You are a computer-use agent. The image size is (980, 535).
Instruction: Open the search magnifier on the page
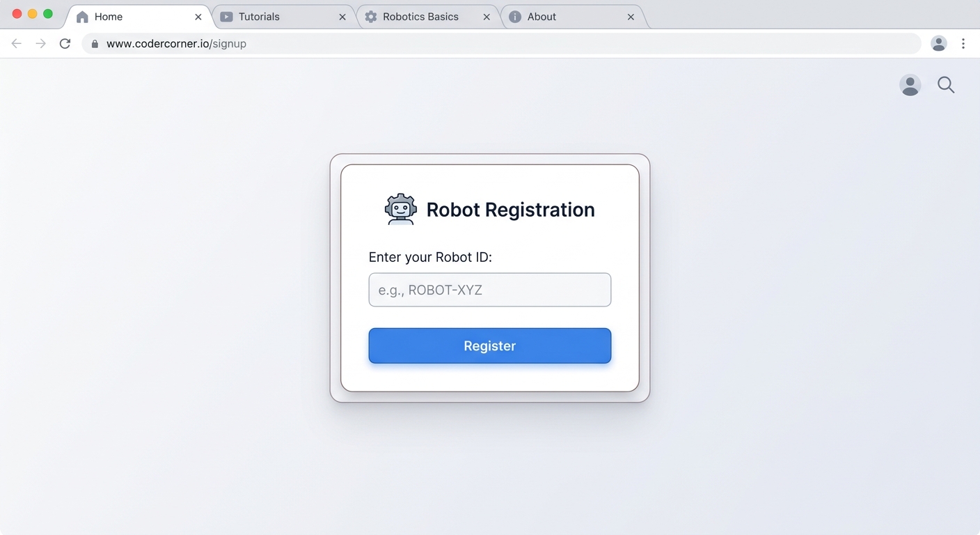(946, 84)
